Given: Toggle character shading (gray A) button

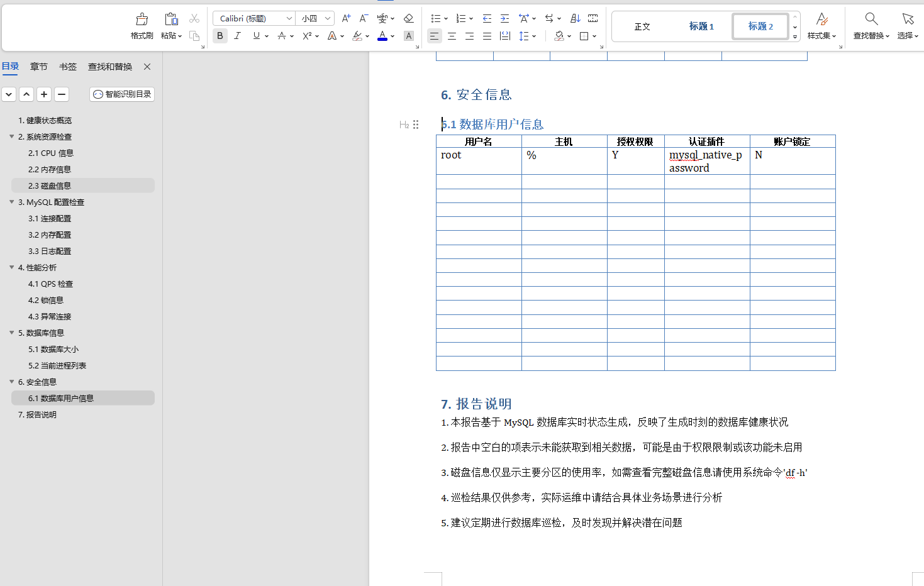Looking at the screenshot, I should pos(409,36).
